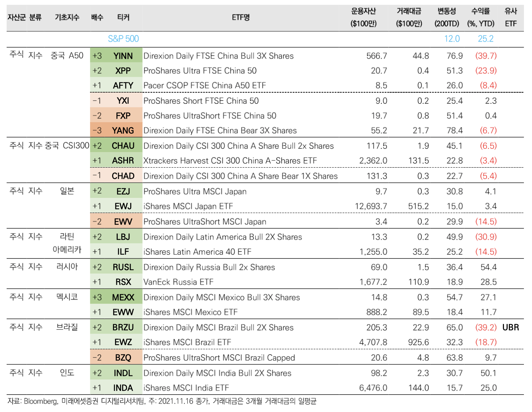This screenshot has width=532, height=412.
Task: Click the 브라질 index label
Action: 67,327
